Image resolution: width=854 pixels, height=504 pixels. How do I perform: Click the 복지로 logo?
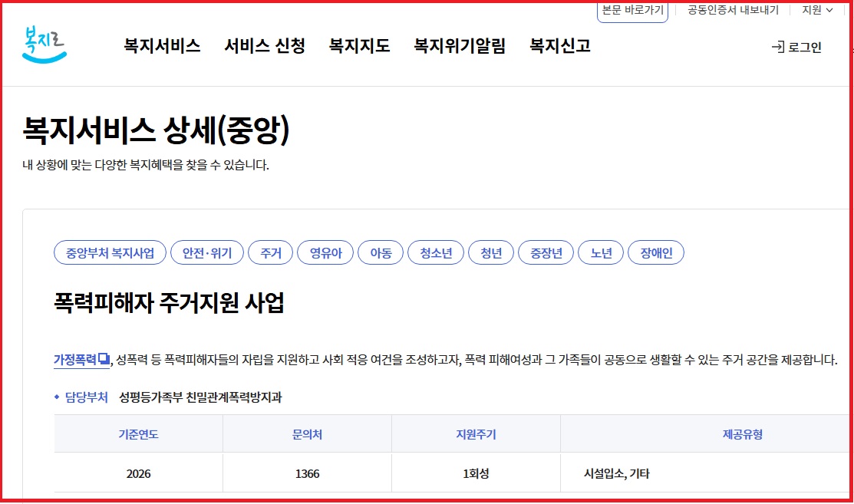(x=44, y=44)
